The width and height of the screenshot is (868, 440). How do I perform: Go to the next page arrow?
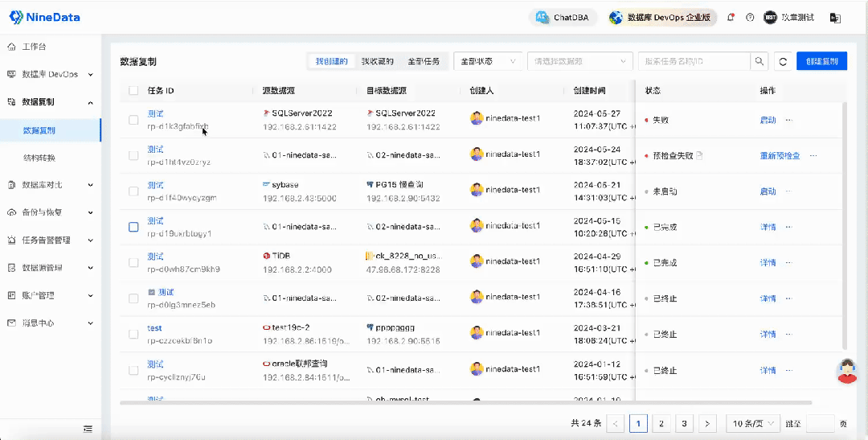click(707, 423)
